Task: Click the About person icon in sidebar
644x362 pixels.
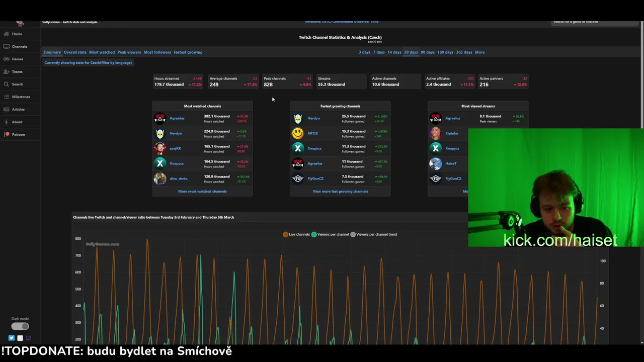Action: [6, 122]
